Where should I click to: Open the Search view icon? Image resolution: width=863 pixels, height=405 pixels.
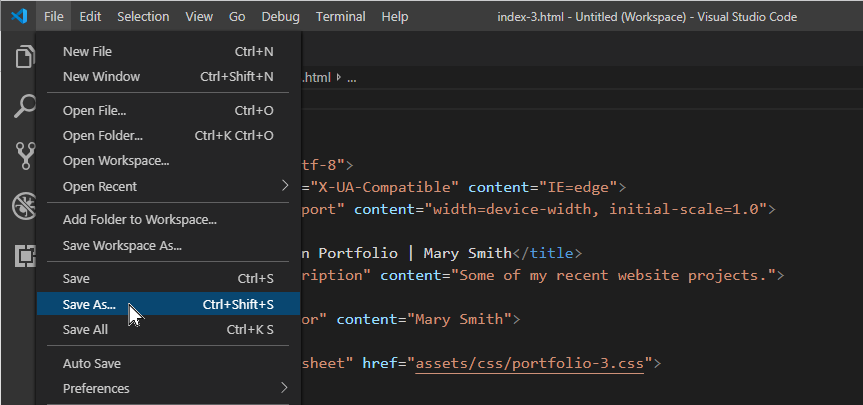(x=25, y=106)
